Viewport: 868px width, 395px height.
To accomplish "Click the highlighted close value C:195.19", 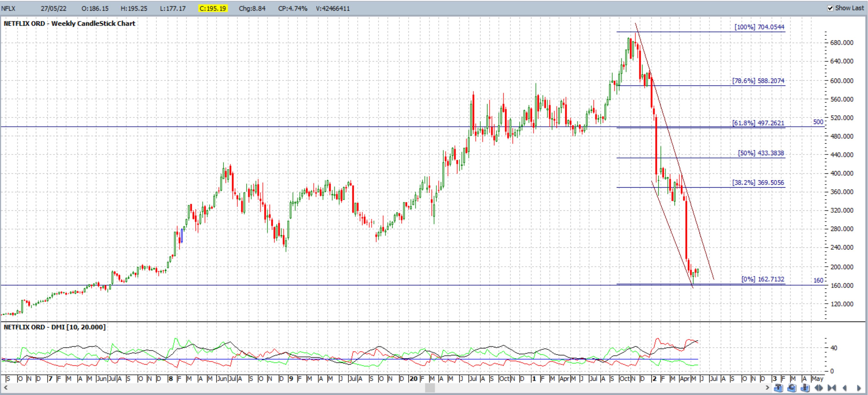I will (x=213, y=8).
